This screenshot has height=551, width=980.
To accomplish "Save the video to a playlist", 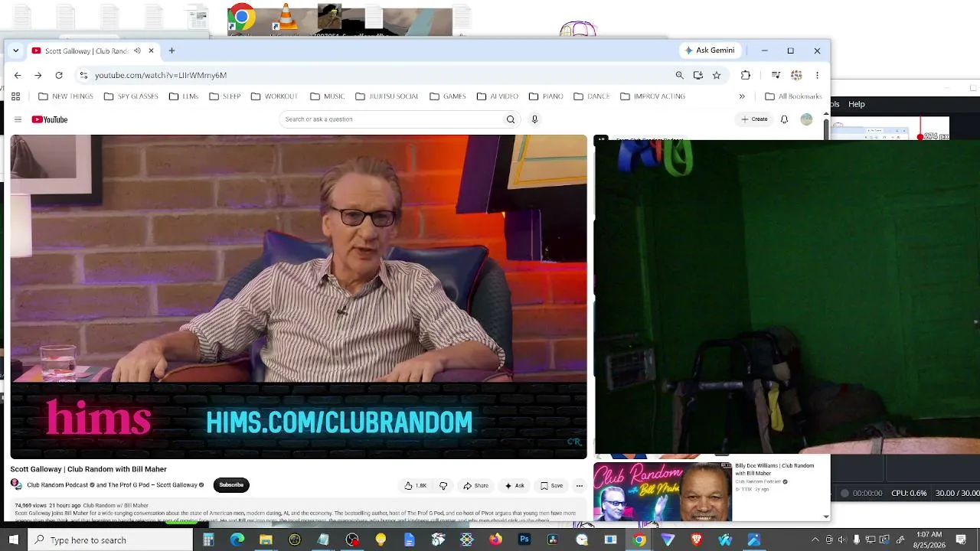I will [552, 485].
